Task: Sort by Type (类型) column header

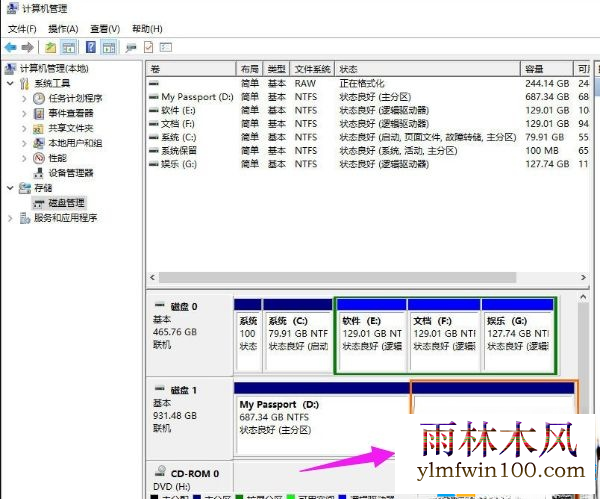Action: pos(276,69)
